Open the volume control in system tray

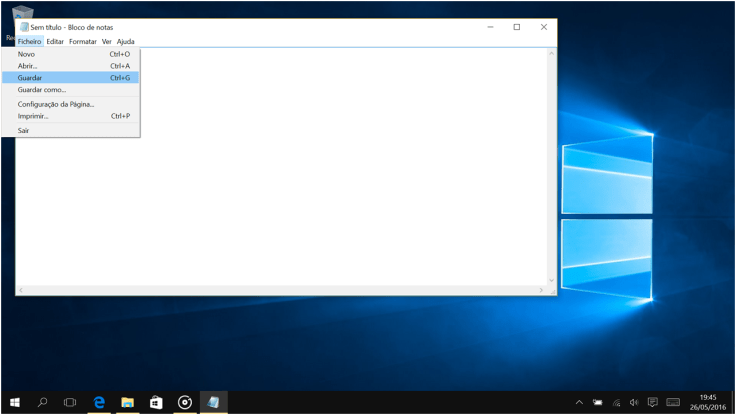coord(634,402)
